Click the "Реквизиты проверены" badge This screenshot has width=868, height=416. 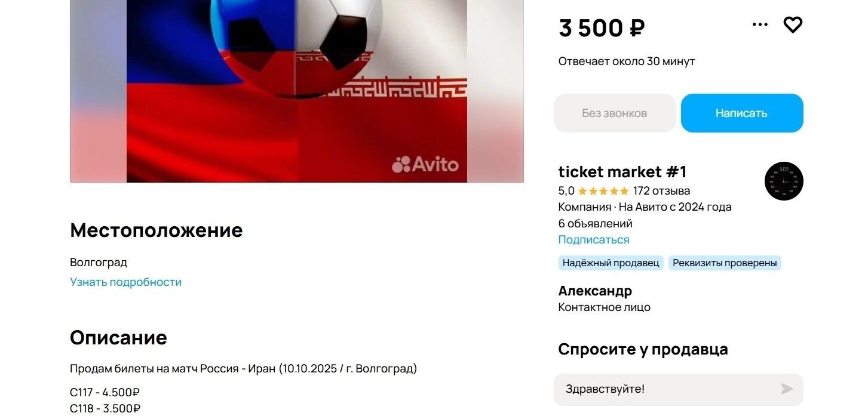(x=724, y=263)
